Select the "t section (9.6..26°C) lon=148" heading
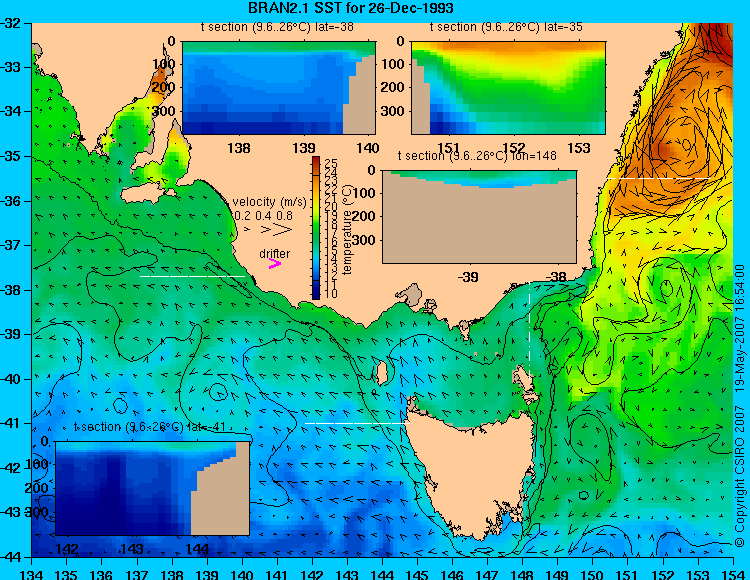750x580 pixels. click(477, 155)
